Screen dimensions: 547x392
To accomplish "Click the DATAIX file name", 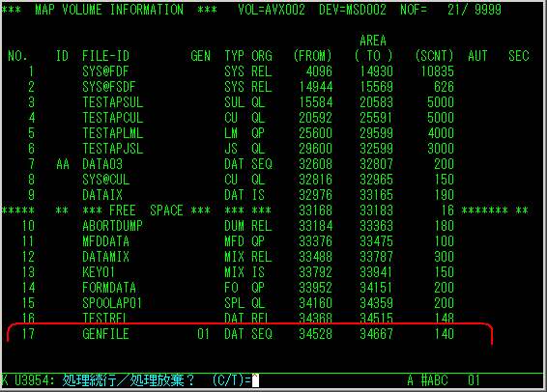I will [102, 195].
